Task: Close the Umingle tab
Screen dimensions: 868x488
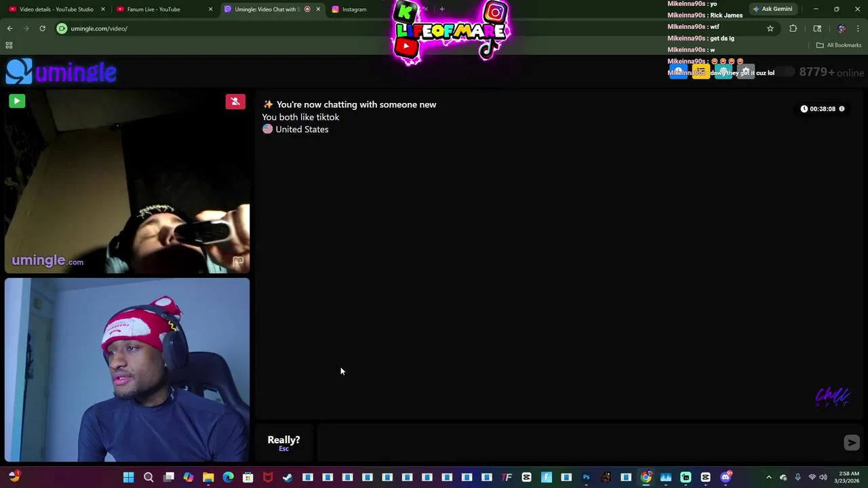Action: pyautogui.click(x=318, y=9)
